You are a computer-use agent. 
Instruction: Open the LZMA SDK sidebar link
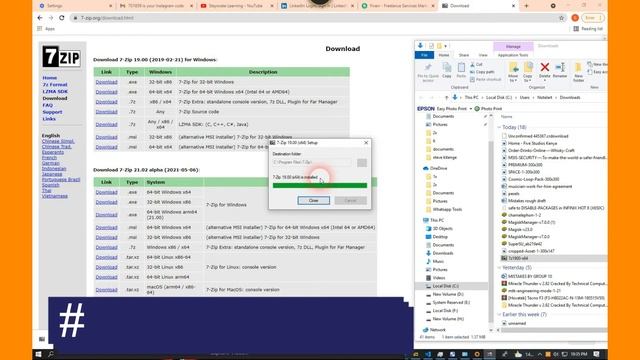pyautogui.click(x=55, y=92)
